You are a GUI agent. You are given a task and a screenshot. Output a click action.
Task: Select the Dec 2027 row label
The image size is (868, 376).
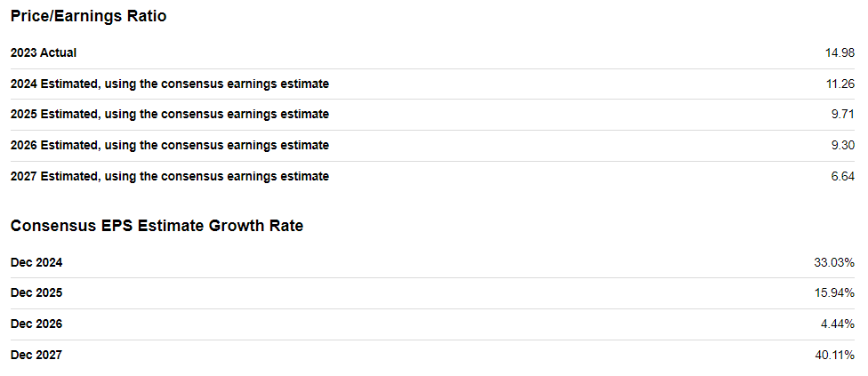(36, 355)
